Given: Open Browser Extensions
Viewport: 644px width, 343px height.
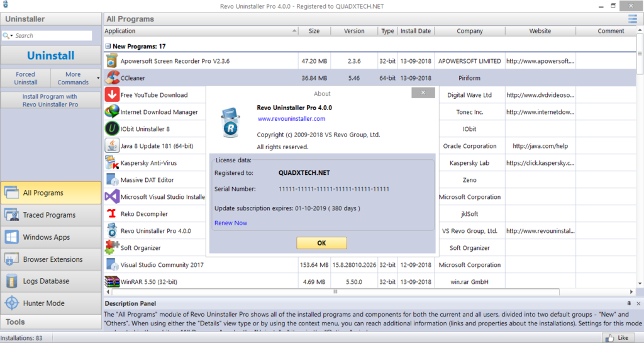Looking at the screenshot, I should 51,259.
